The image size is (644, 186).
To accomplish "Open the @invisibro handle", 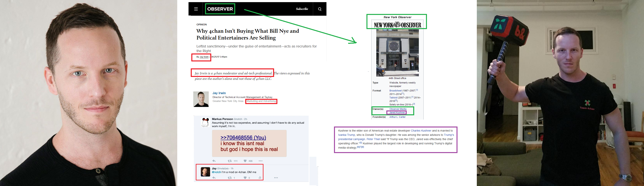I will [x=223, y=168].
